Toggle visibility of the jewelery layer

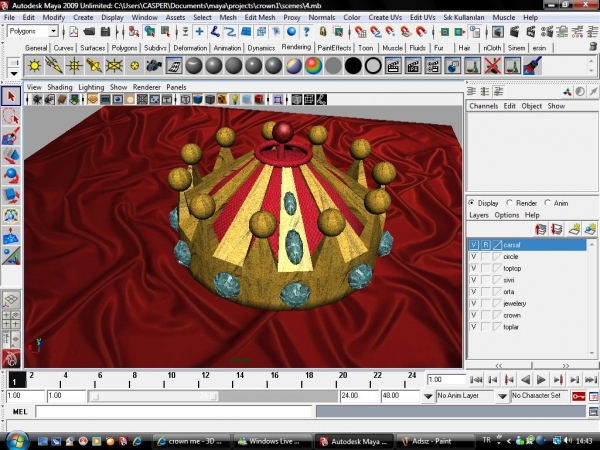[474, 303]
